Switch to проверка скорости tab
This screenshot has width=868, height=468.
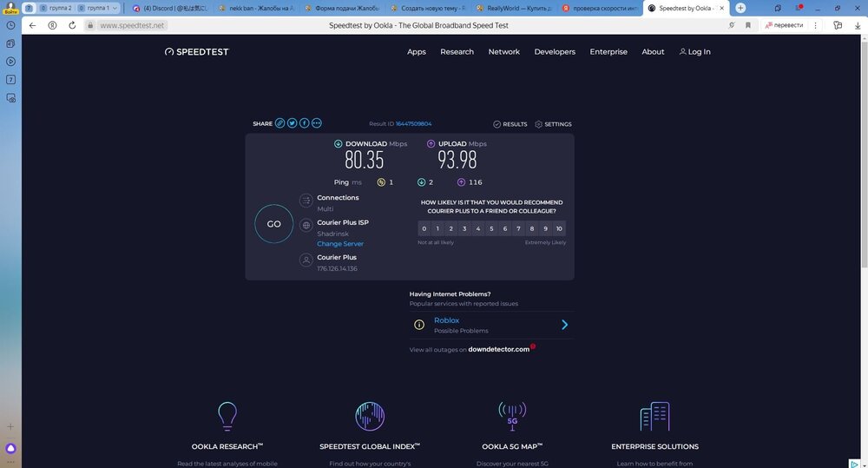coord(600,9)
